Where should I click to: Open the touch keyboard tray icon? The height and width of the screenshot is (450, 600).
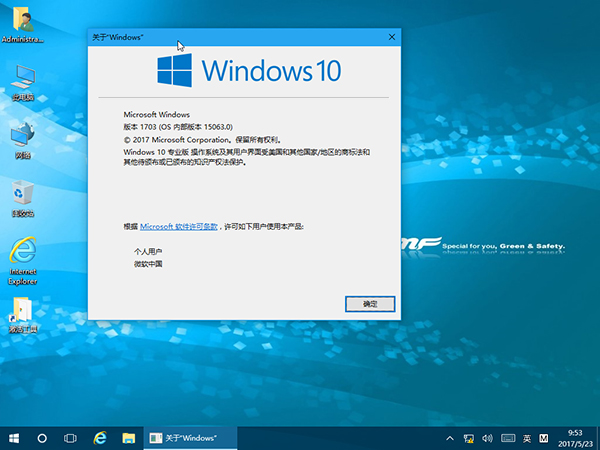(x=508, y=439)
